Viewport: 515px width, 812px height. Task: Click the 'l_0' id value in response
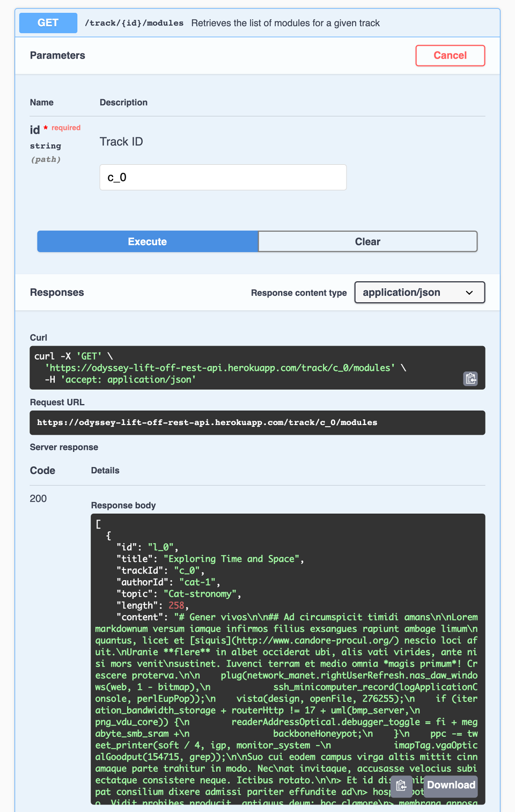[160, 547]
